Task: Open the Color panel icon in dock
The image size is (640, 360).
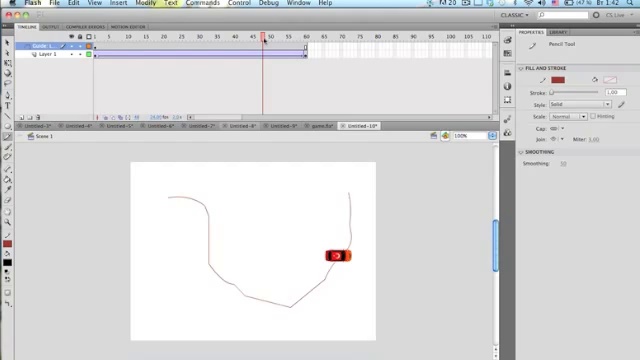Action: click(x=507, y=40)
